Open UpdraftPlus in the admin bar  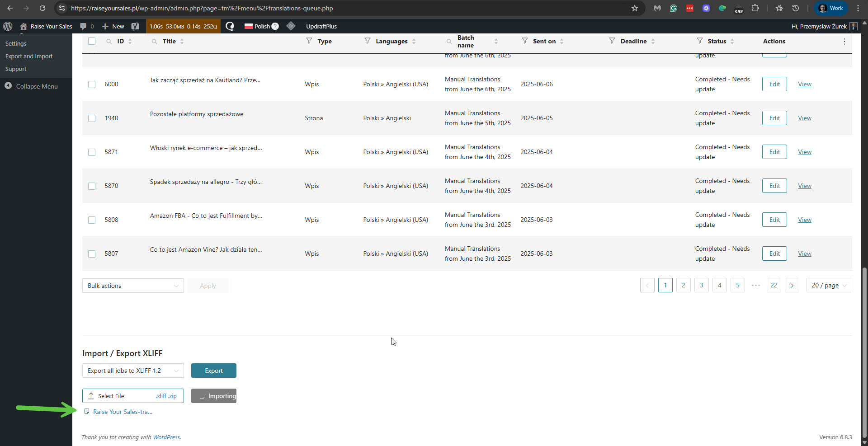coord(321,26)
